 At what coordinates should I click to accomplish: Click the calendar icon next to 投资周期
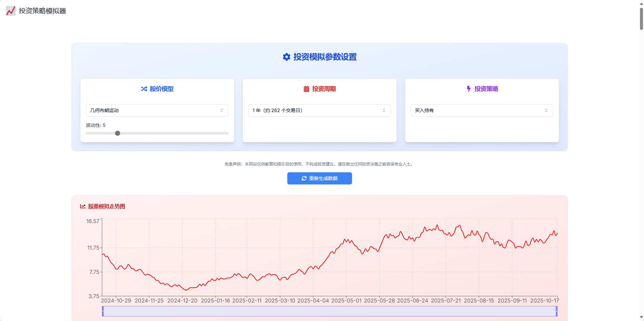click(307, 89)
